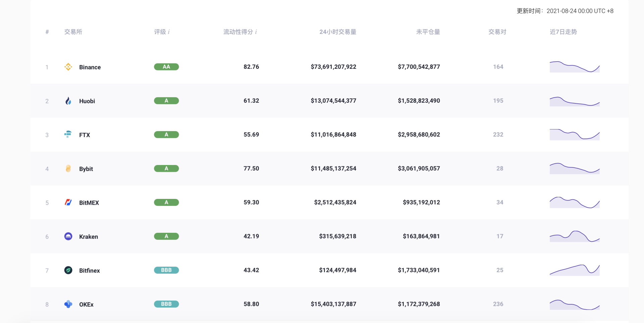Click Binance's 7-day trend sparkline

pos(575,67)
